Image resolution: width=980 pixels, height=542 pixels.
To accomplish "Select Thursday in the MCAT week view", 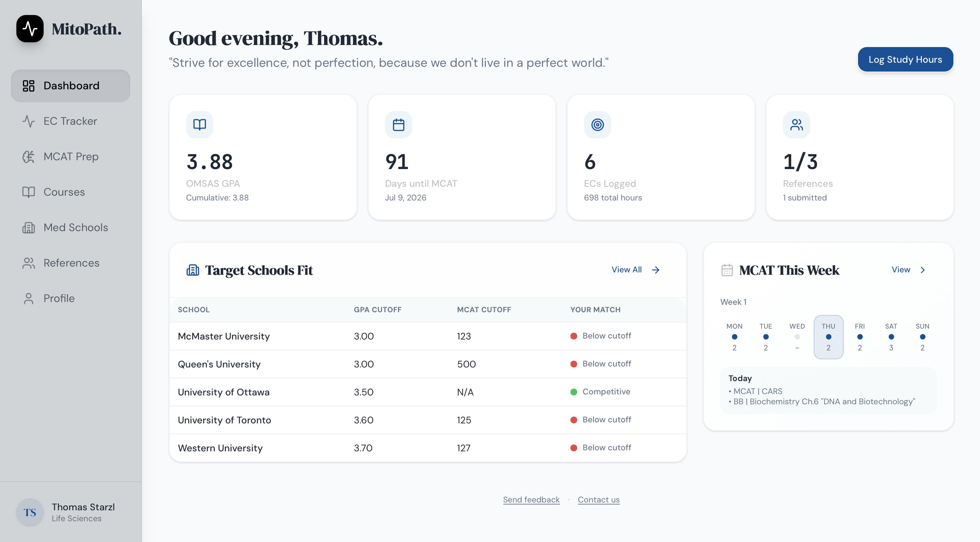I will click(828, 337).
